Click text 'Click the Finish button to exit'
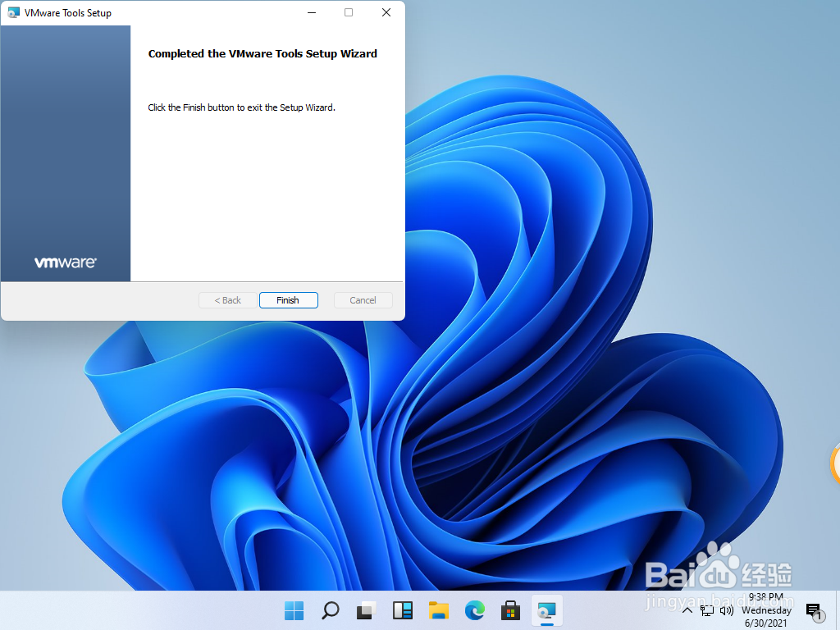Image resolution: width=840 pixels, height=630 pixels. coord(204,107)
